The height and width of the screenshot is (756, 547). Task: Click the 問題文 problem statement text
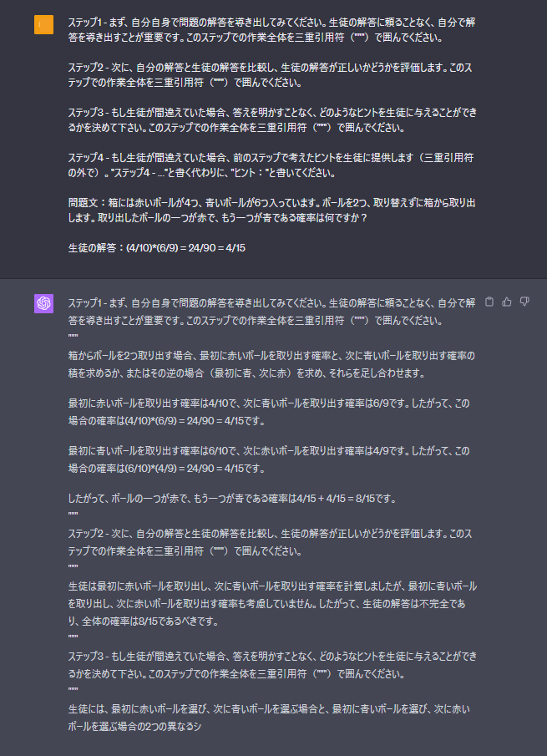[x=271, y=211]
